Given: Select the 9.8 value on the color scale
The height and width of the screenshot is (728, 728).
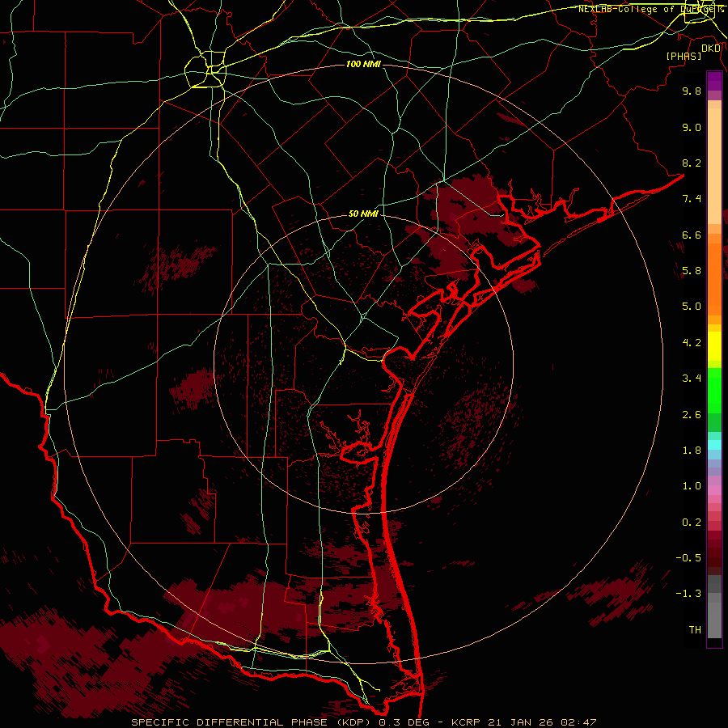Looking at the screenshot, I should tap(692, 91).
